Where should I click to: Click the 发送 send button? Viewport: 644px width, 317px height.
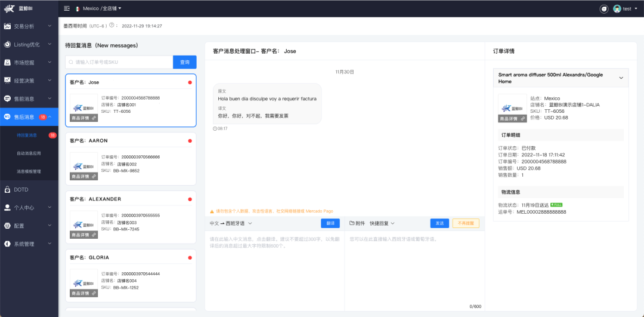pyautogui.click(x=439, y=223)
